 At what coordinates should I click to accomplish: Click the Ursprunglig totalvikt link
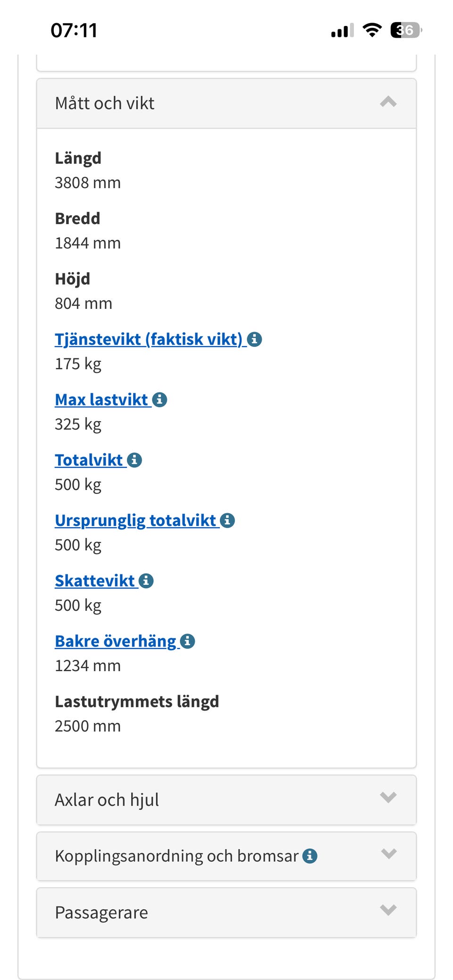(135, 520)
